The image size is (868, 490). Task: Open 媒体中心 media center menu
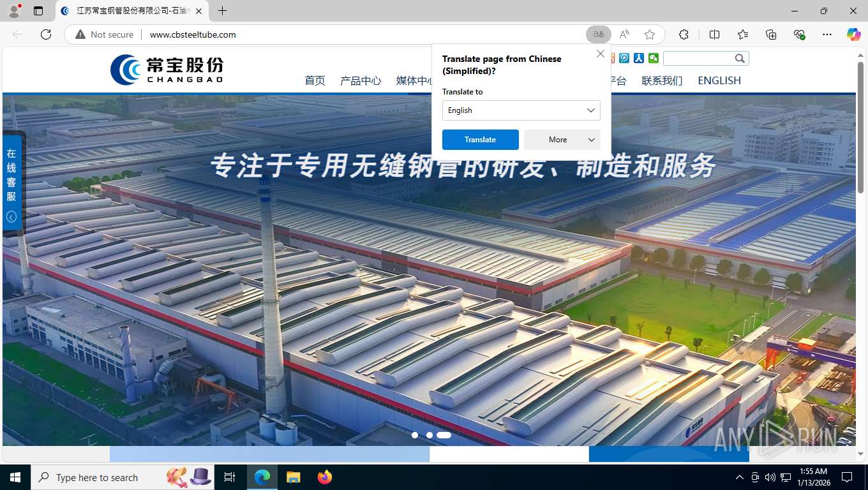pyautogui.click(x=414, y=80)
